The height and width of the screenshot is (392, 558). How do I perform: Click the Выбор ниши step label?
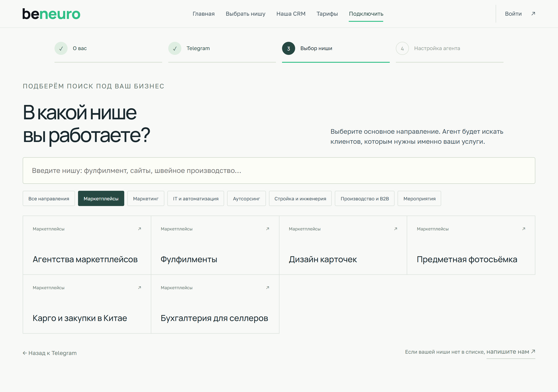pos(316,48)
